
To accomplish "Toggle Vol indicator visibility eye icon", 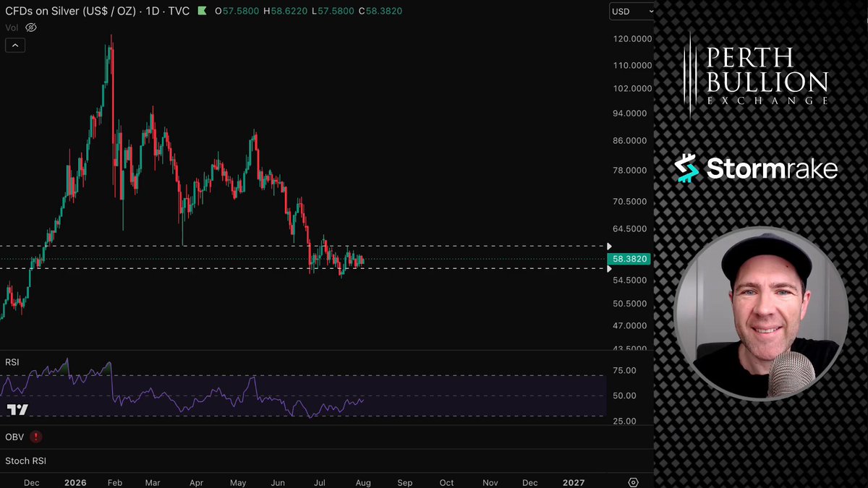I will tap(31, 27).
